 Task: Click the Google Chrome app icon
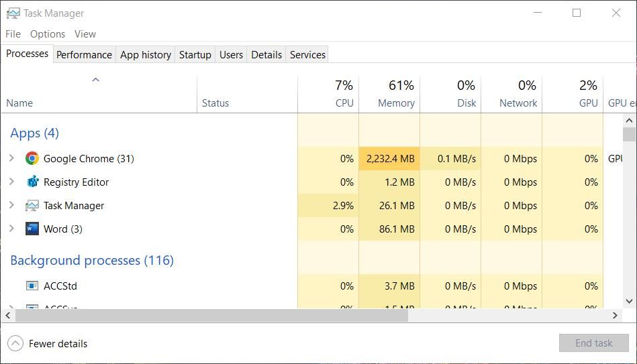pos(32,159)
